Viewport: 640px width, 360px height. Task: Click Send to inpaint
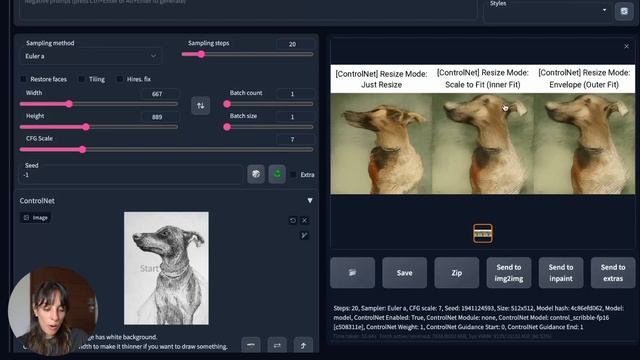point(561,273)
